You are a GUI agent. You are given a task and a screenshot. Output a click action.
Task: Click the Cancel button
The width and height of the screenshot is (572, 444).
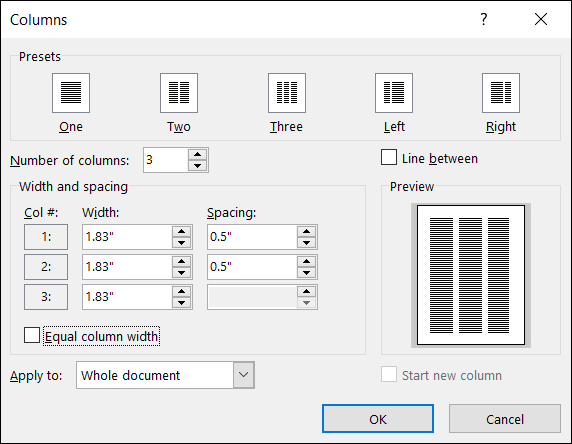tap(505, 419)
